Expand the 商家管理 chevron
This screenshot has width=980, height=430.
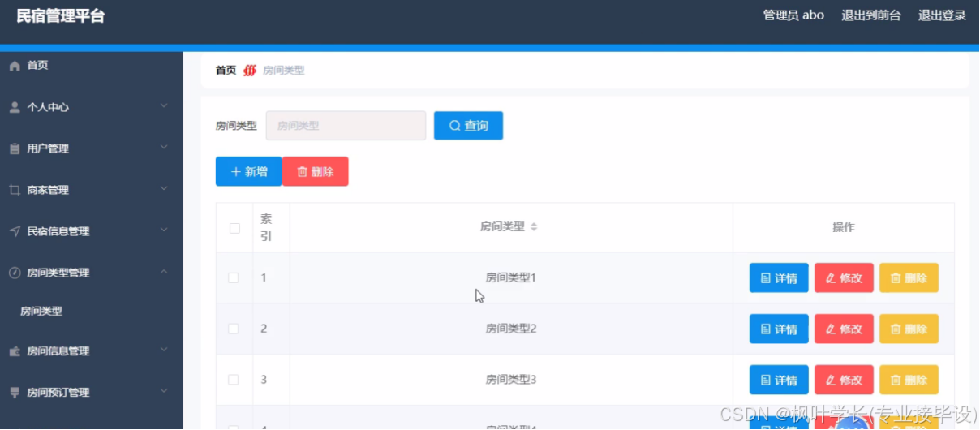click(164, 189)
